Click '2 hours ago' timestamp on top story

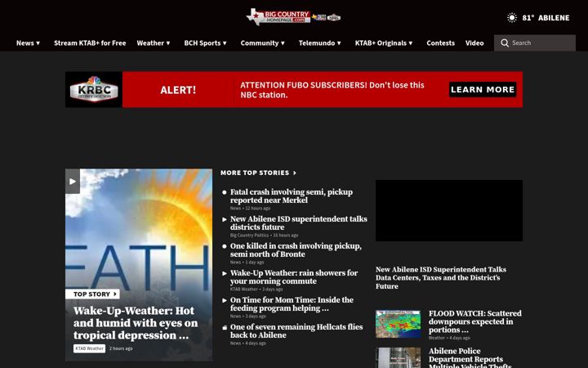tap(121, 348)
